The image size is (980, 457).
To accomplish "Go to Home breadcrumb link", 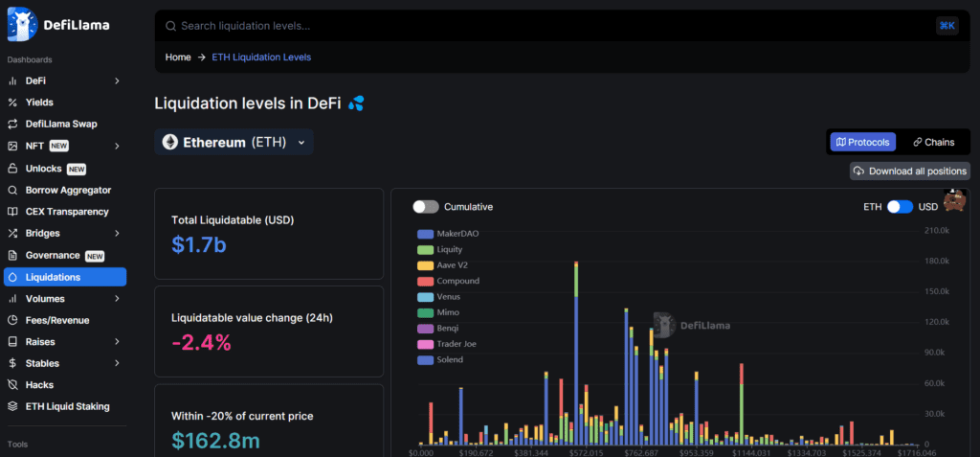I will point(178,57).
